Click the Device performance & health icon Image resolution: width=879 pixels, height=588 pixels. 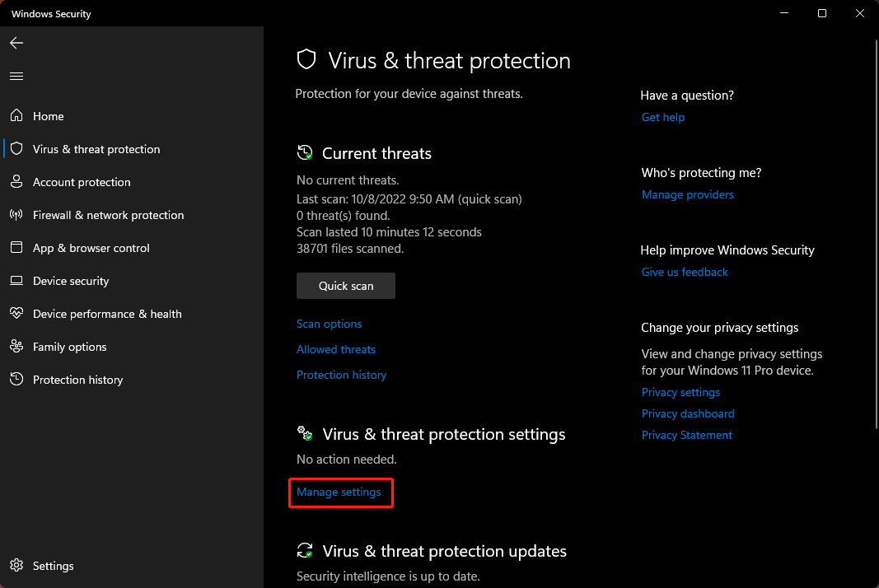16,314
